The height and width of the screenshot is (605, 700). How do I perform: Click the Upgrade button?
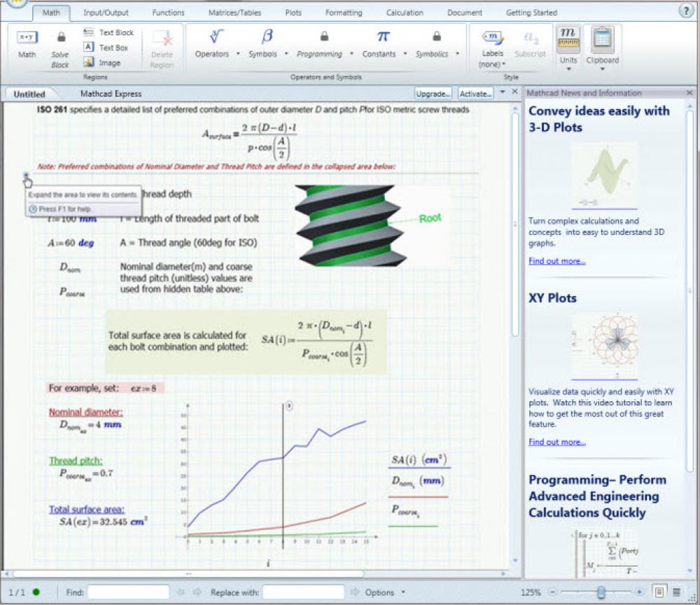pyautogui.click(x=433, y=92)
